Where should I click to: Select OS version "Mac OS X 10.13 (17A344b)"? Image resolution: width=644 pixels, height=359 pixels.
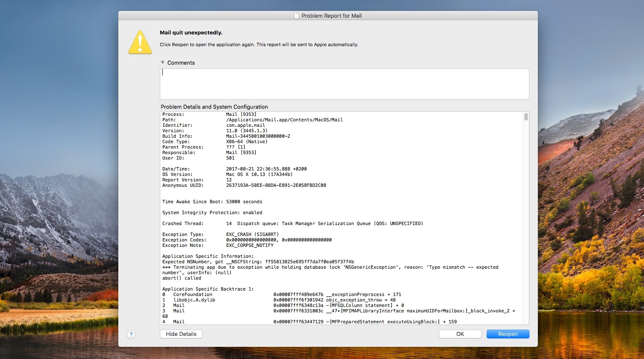click(259, 174)
